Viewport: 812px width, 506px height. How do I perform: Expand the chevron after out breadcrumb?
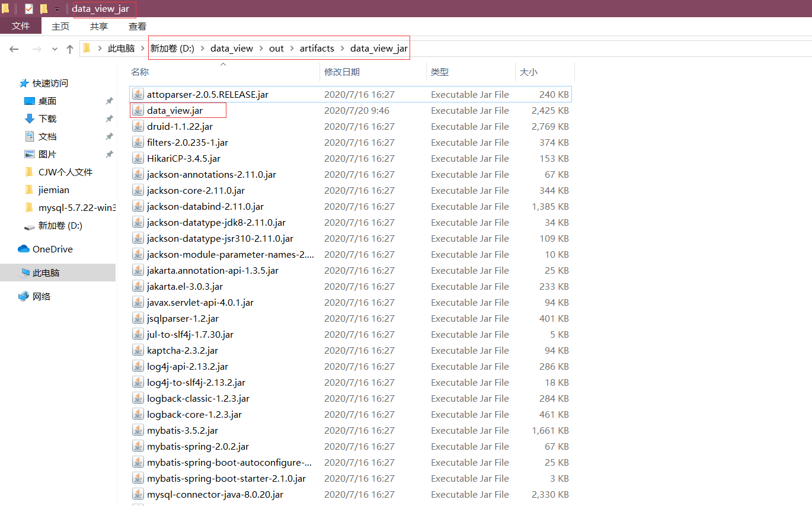(x=292, y=49)
